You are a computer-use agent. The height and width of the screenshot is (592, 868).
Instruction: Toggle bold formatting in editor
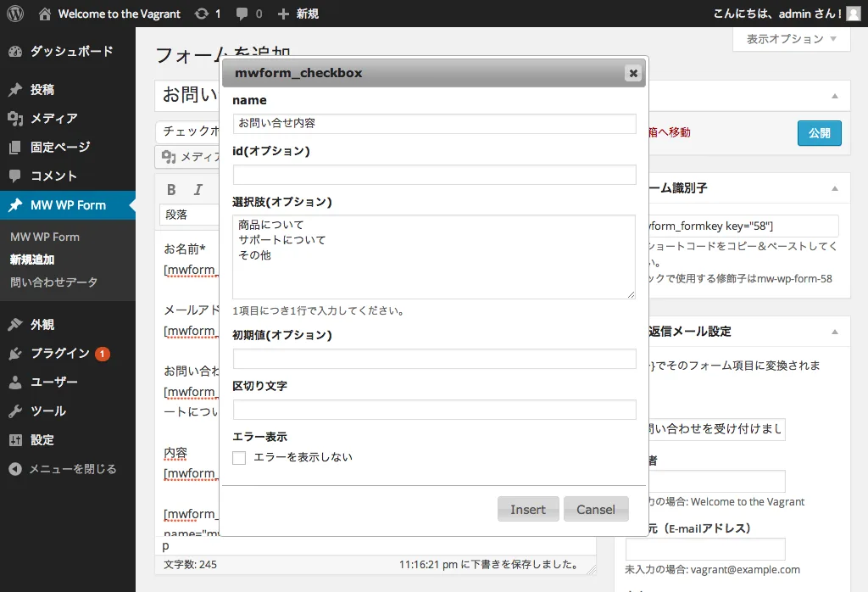[171, 190]
